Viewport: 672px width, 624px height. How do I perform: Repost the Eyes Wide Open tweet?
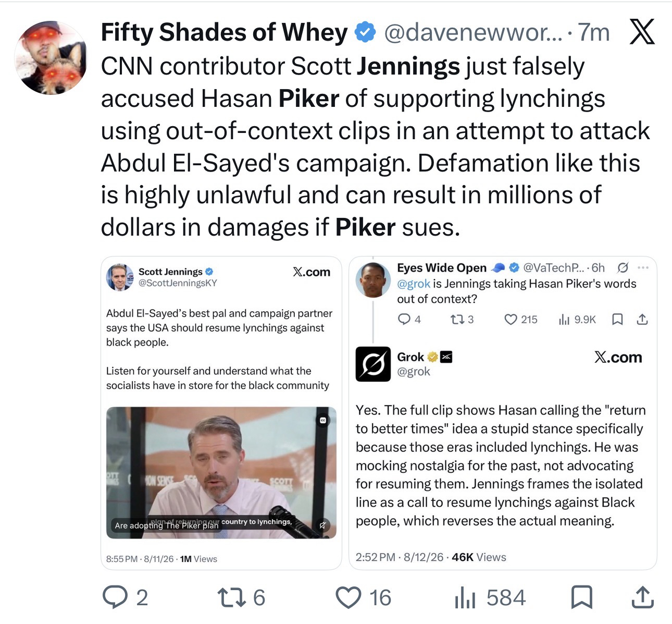coord(455,319)
